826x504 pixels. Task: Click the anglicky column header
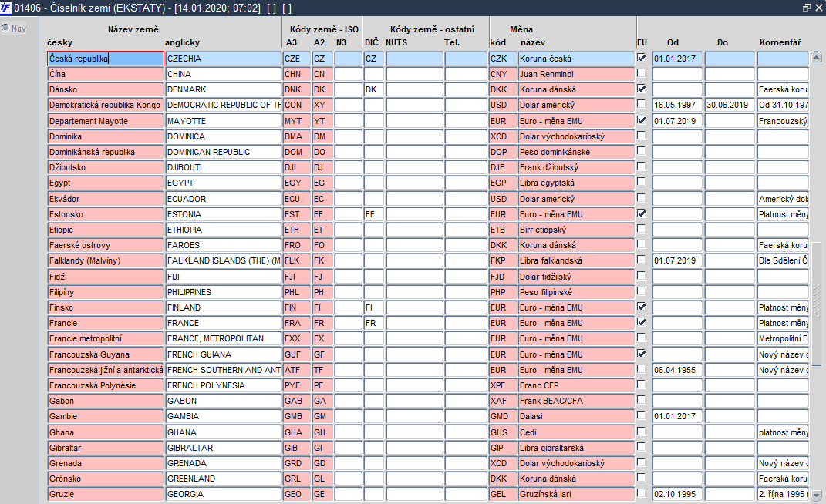point(182,42)
